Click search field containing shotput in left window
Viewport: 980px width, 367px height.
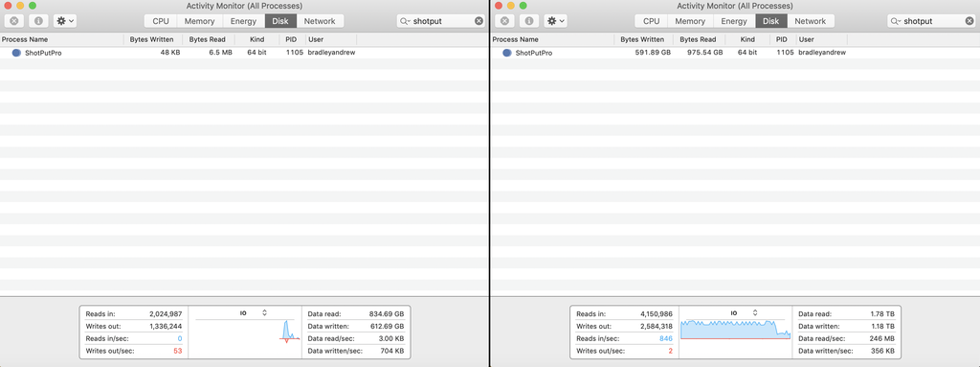(441, 21)
